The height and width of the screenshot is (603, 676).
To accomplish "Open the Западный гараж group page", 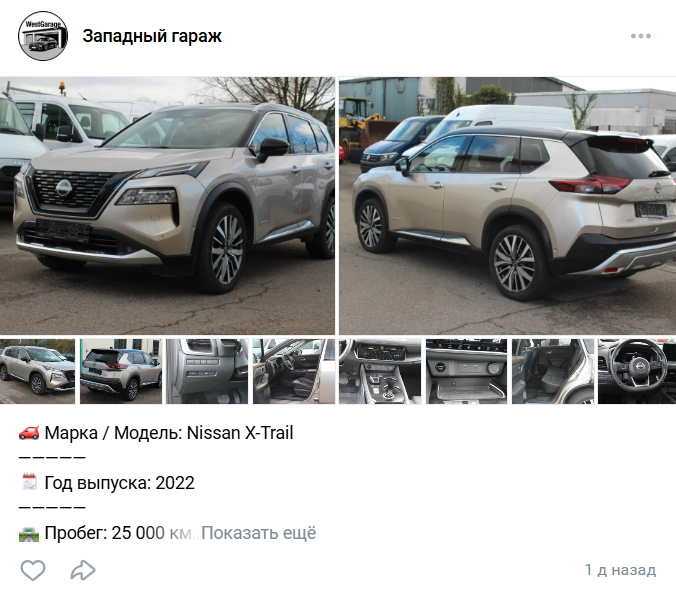I will (152, 36).
